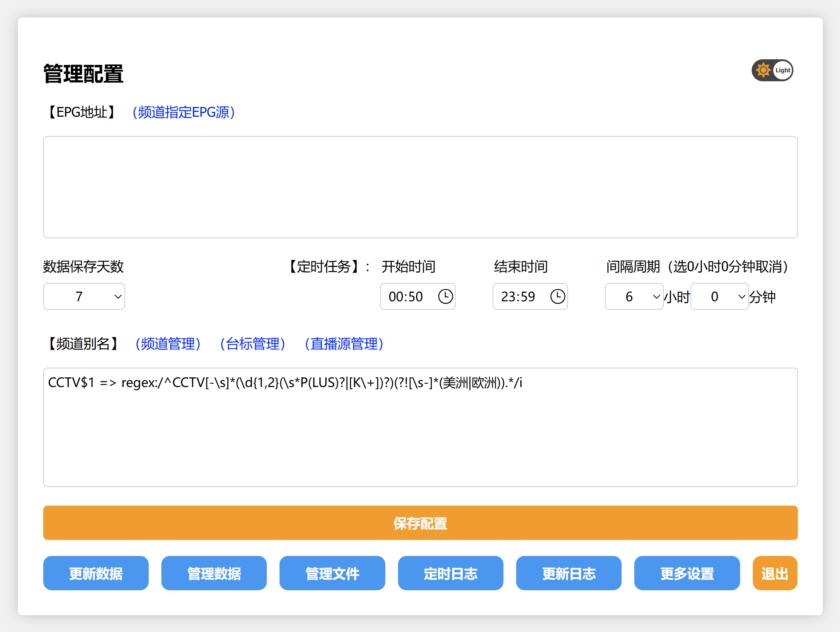Click inside the EPG address text area
The image size is (840, 632).
[420, 187]
